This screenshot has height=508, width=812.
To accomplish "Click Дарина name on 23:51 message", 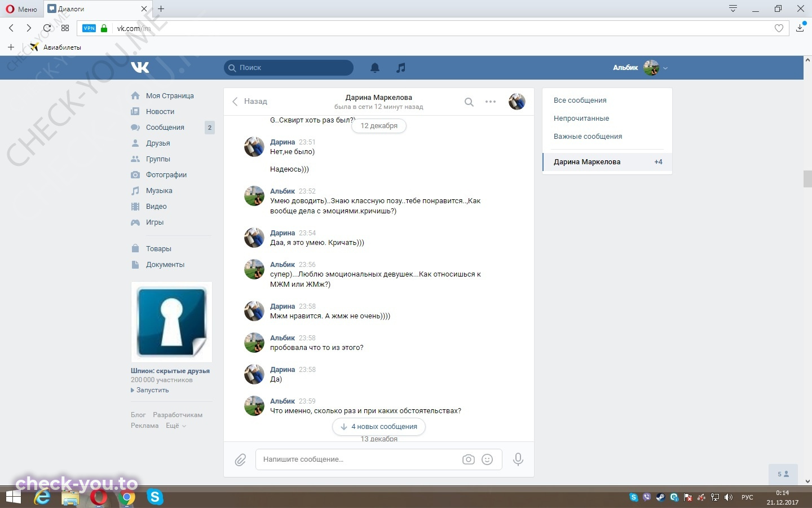I will click(283, 142).
